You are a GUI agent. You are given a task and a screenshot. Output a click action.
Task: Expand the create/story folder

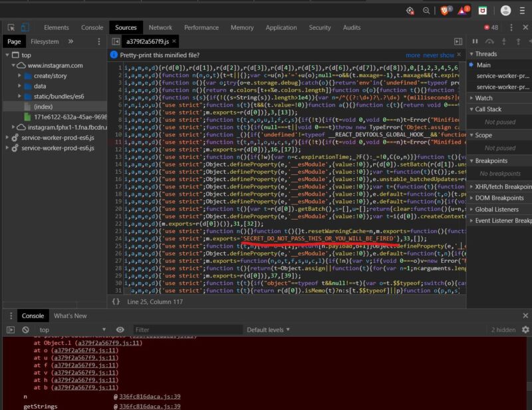[x=20, y=76]
